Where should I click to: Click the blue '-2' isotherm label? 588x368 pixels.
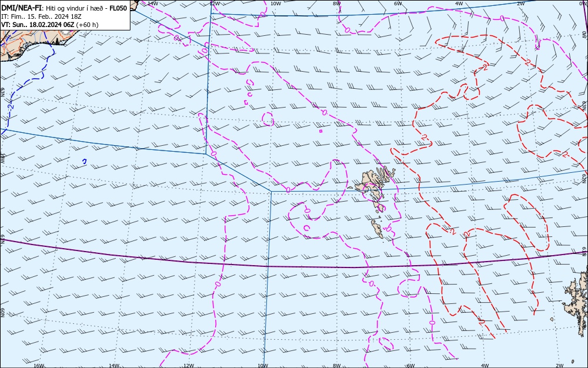tap(11, 106)
